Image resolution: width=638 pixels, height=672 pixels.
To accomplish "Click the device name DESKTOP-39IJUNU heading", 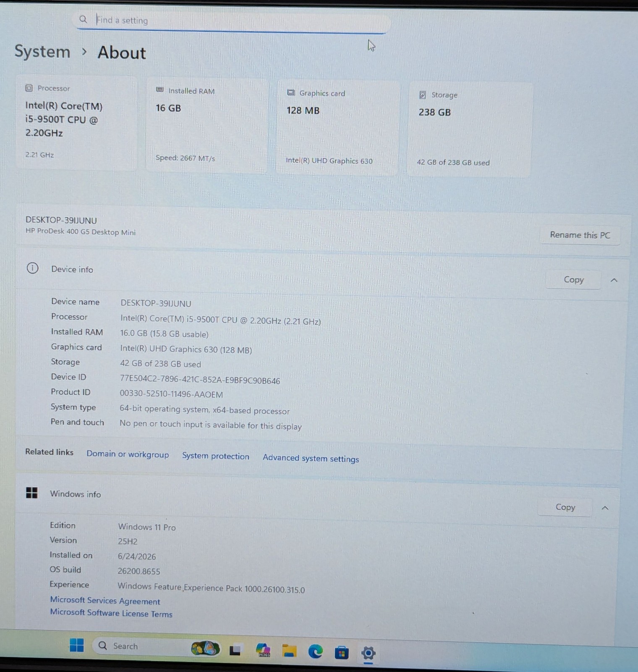I will point(61,220).
